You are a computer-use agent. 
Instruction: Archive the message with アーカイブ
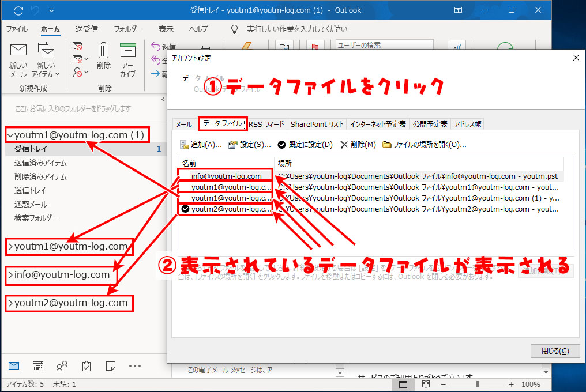point(127,60)
